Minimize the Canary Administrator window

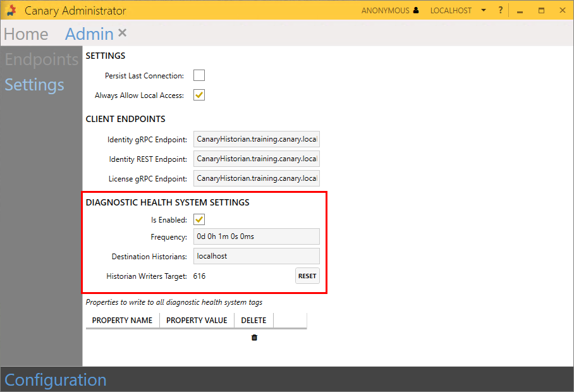520,11
